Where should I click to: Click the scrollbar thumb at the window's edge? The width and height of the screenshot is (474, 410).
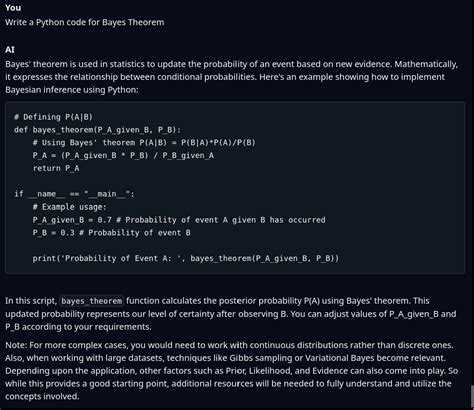click(472, 397)
